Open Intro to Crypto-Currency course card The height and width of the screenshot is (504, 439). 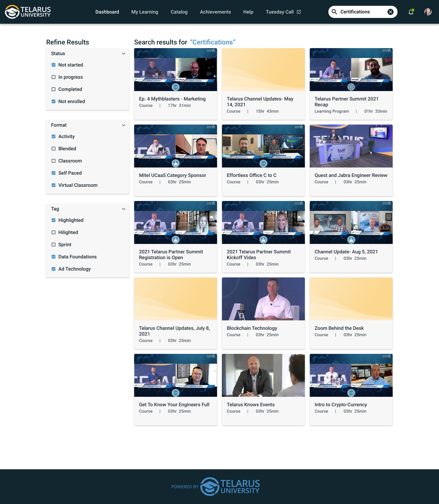coord(351,389)
